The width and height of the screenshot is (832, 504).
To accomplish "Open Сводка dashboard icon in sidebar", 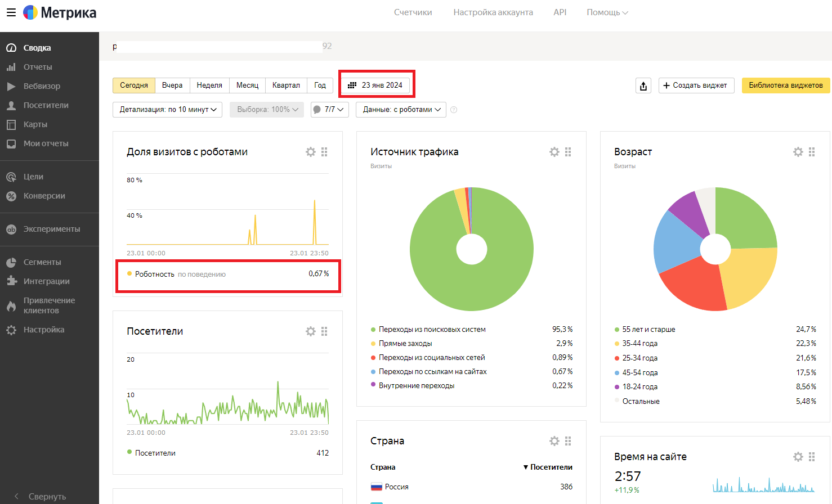I will pyautogui.click(x=11, y=48).
